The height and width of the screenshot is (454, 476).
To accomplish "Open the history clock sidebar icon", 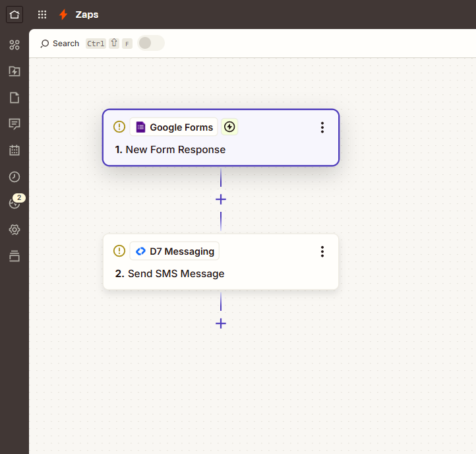I will coord(15,177).
